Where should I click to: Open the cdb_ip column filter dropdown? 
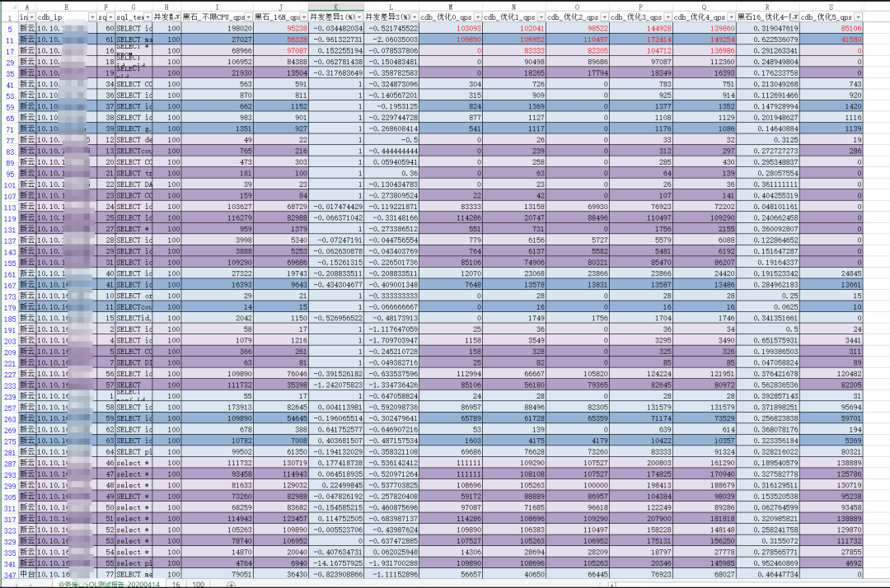tap(92, 17)
